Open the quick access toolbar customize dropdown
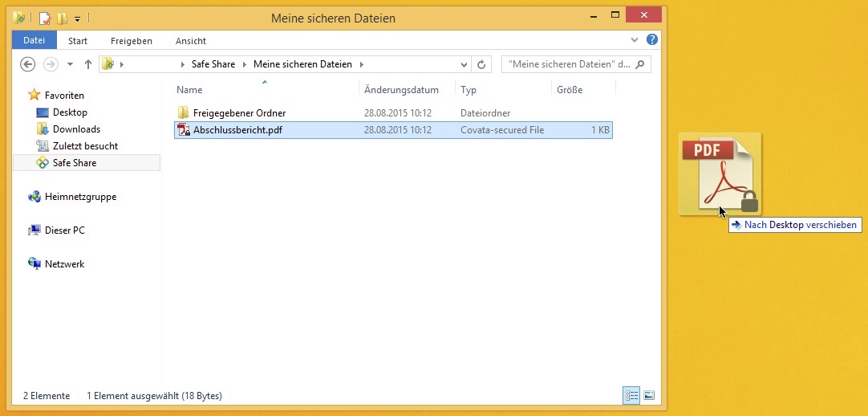The width and height of the screenshot is (868, 416). (78, 18)
